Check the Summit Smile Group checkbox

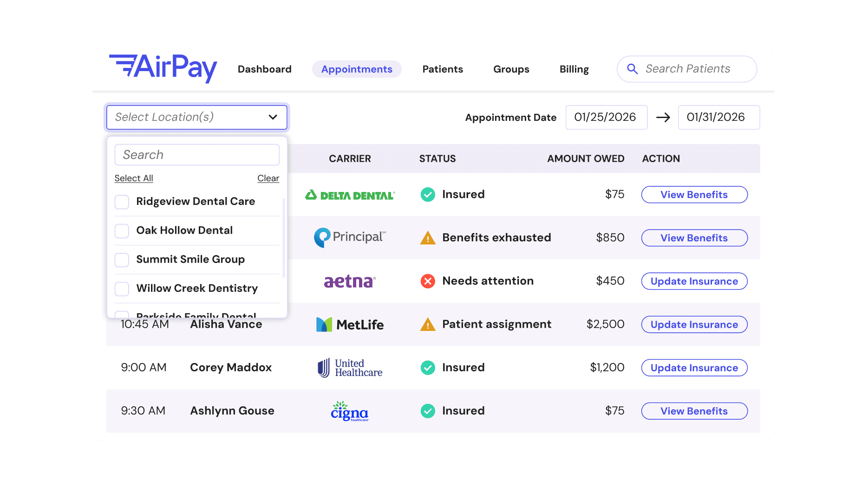(x=122, y=260)
